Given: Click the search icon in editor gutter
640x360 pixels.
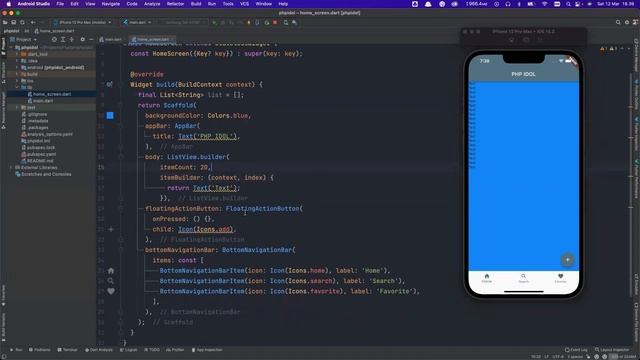Looking at the screenshot, I should [x=111, y=281].
